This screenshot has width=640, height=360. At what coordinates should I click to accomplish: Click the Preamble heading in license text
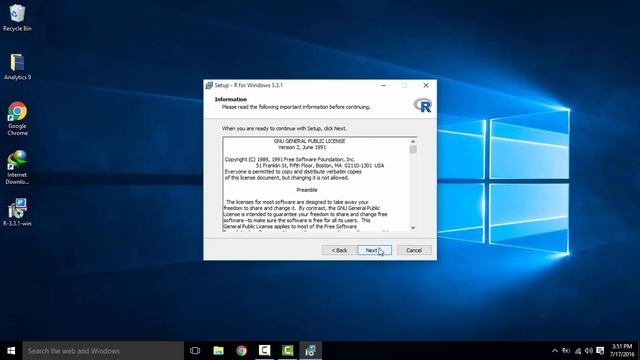click(x=307, y=190)
